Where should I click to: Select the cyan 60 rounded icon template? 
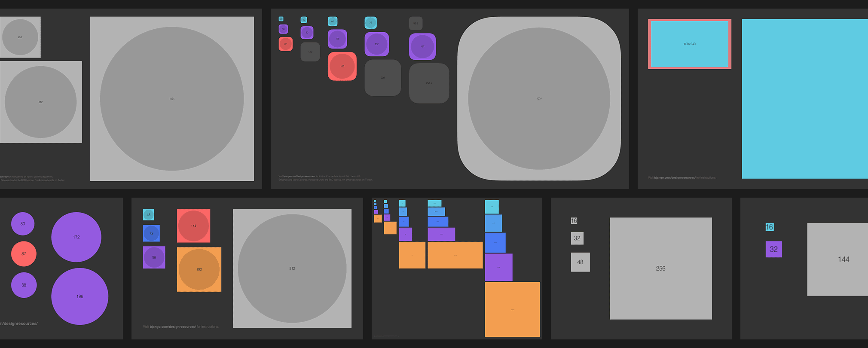333,21
